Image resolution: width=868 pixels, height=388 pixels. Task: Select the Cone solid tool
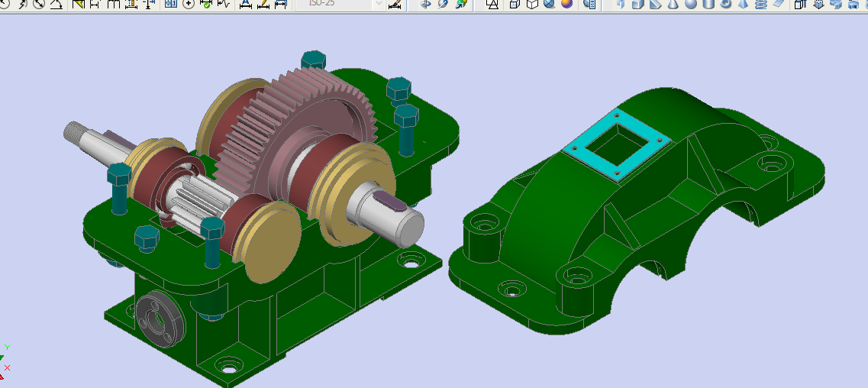(673, 3)
